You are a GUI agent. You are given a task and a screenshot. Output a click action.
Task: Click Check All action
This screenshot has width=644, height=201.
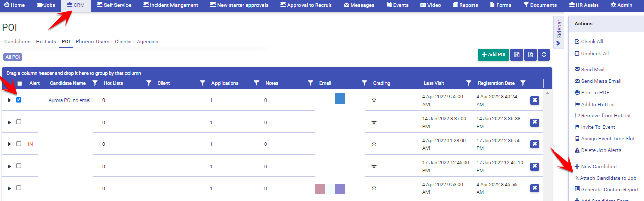pos(589,42)
